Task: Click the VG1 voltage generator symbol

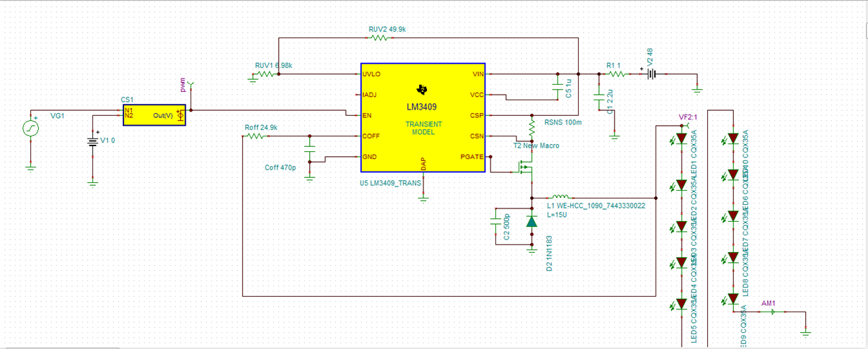Action: 31,128
